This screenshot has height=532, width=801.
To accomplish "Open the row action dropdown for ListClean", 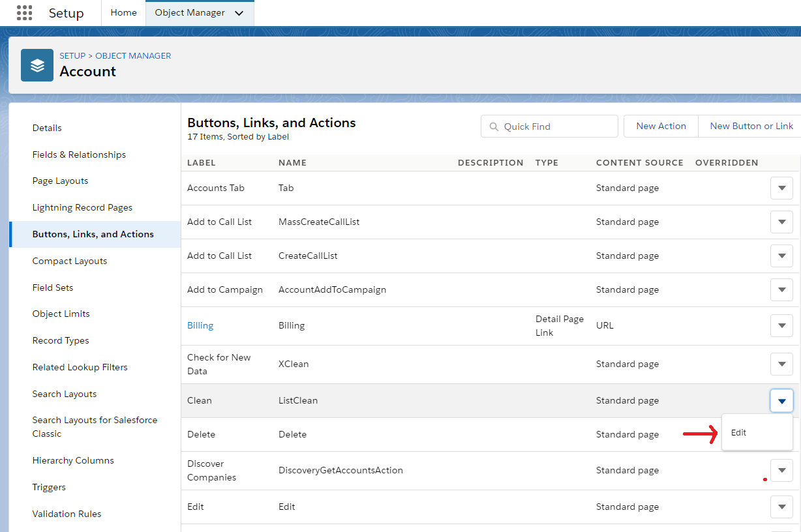I will (x=781, y=400).
